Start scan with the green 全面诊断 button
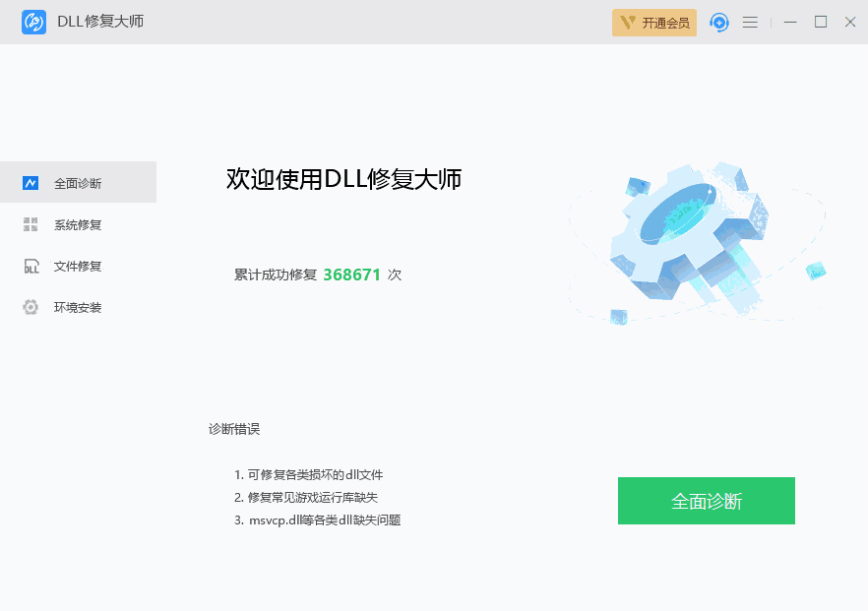The height and width of the screenshot is (611, 868). coord(706,501)
